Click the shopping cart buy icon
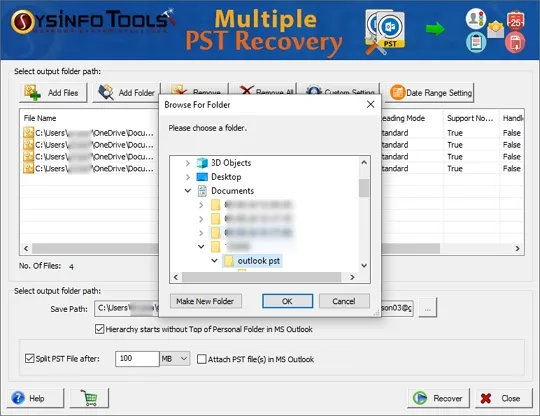 [89, 398]
